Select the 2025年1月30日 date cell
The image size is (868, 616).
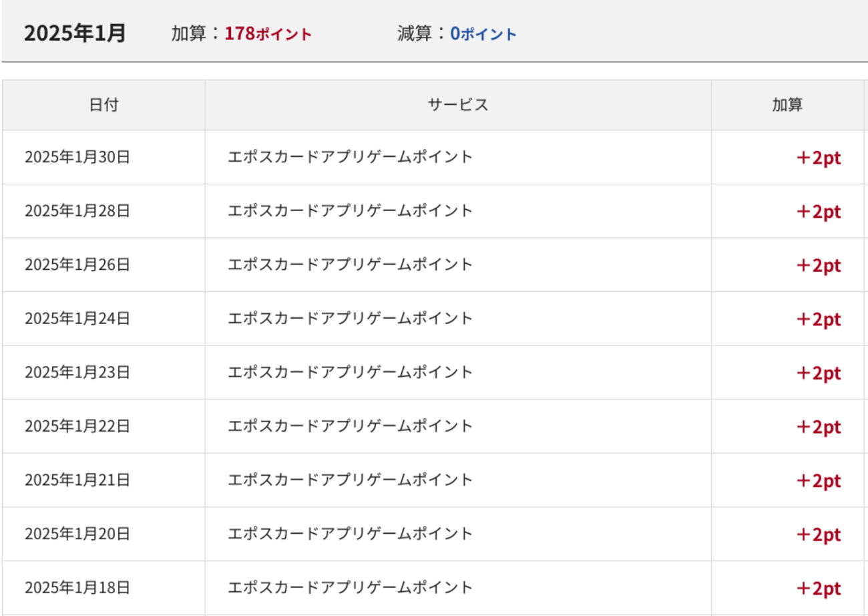coord(77,157)
